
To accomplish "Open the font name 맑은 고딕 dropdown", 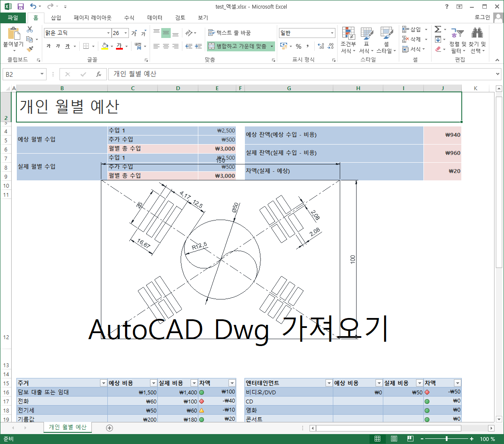I will tap(108, 33).
